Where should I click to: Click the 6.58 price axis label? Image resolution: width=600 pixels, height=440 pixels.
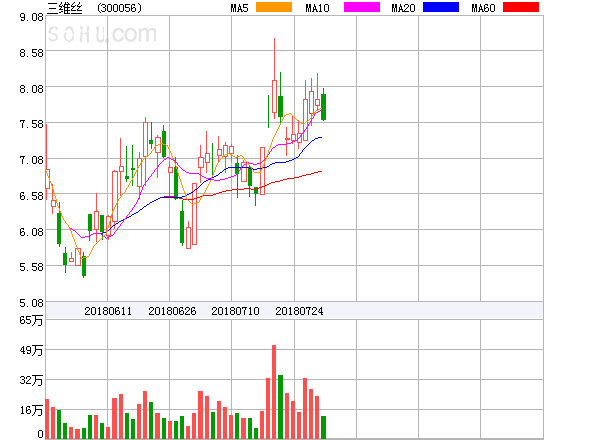tap(31, 196)
